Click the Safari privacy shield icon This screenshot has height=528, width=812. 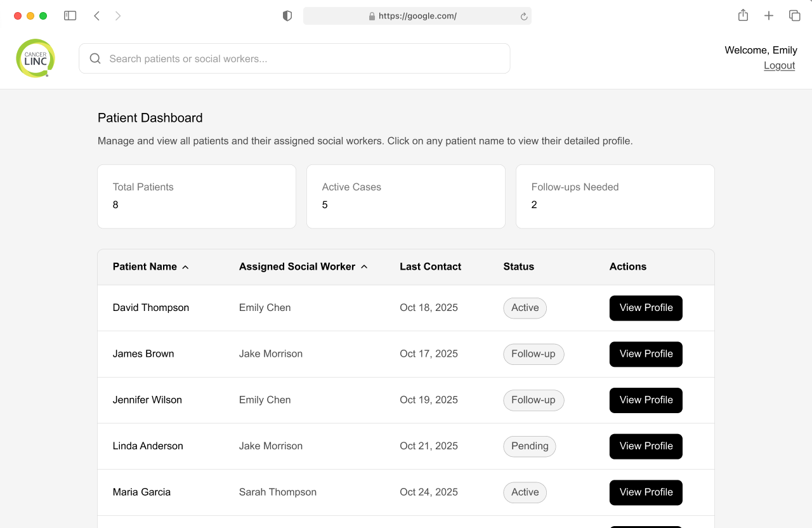[x=287, y=15]
